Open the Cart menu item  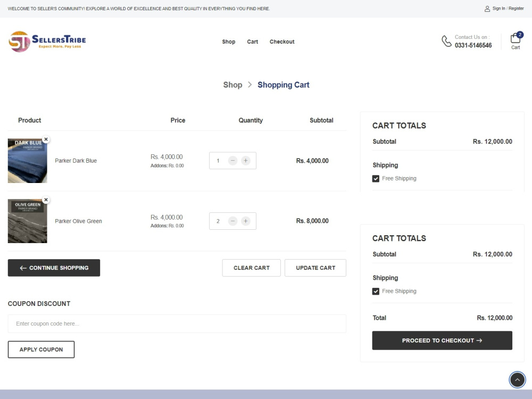[x=252, y=41]
